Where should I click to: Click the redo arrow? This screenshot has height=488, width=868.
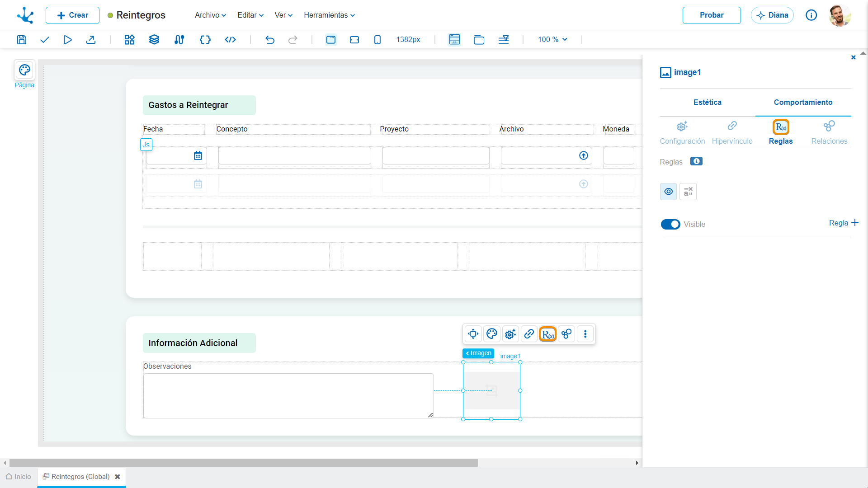293,40
